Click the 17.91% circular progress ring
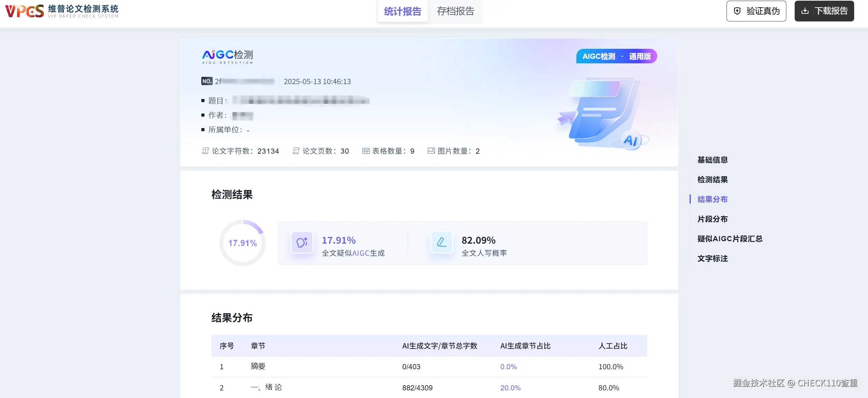This screenshot has height=398, width=868. click(242, 243)
